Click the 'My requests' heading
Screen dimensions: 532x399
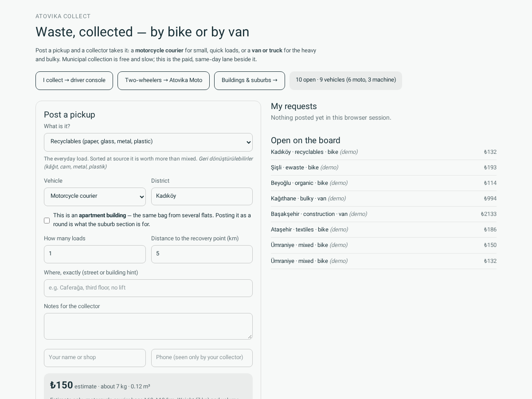click(x=294, y=106)
